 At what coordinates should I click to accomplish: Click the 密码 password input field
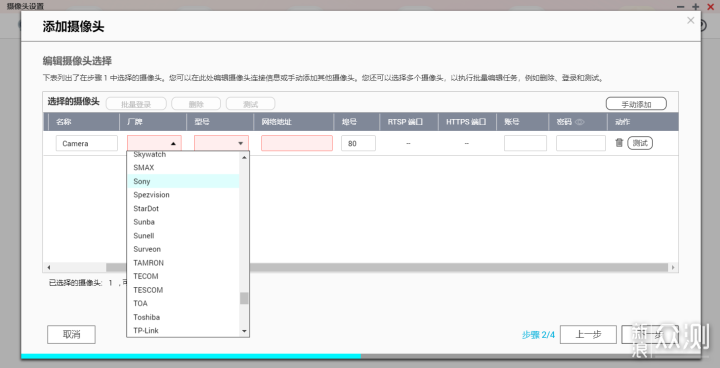coord(581,143)
